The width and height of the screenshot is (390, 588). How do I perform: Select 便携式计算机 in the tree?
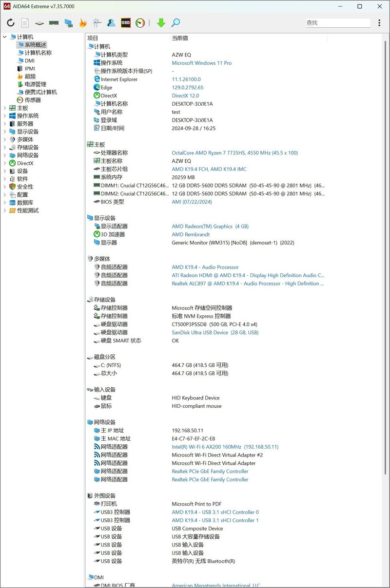[41, 92]
